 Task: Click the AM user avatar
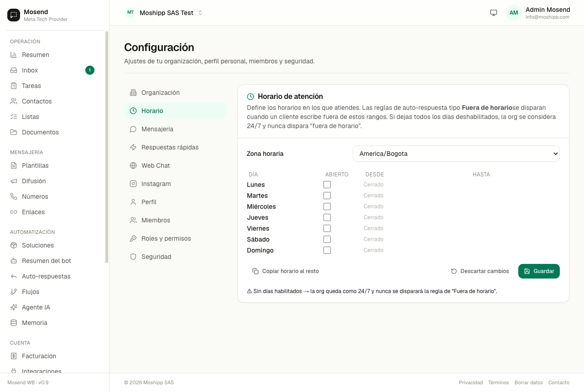tap(514, 13)
